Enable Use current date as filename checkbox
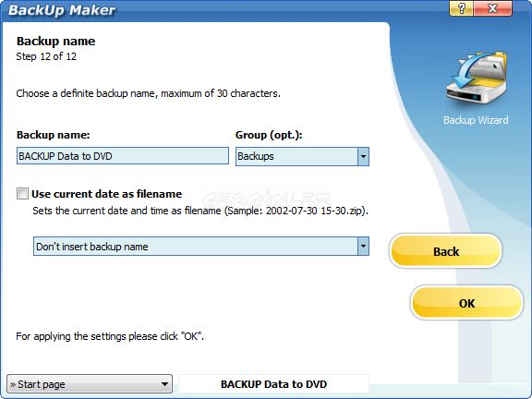532x399 pixels. coord(23,194)
